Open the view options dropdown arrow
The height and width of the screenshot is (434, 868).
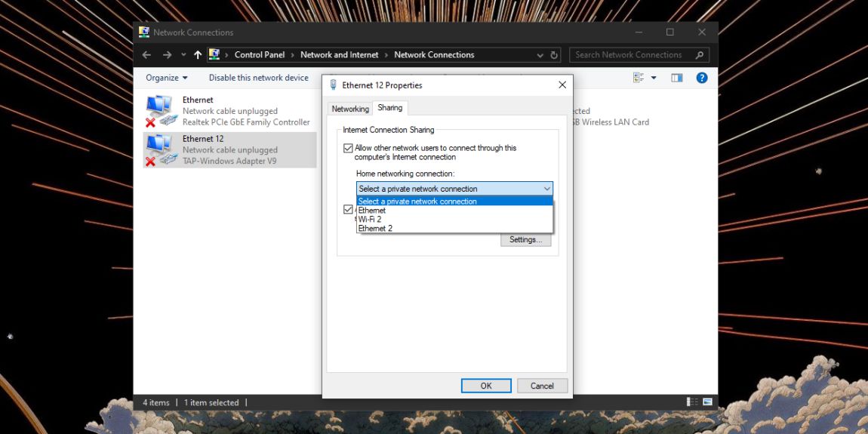tap(653, 78)
